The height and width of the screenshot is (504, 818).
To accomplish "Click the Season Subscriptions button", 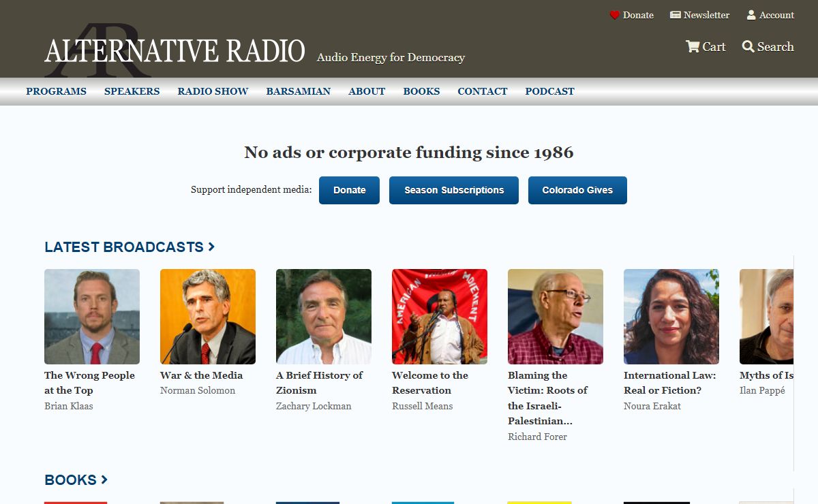I will coord(454,191).
